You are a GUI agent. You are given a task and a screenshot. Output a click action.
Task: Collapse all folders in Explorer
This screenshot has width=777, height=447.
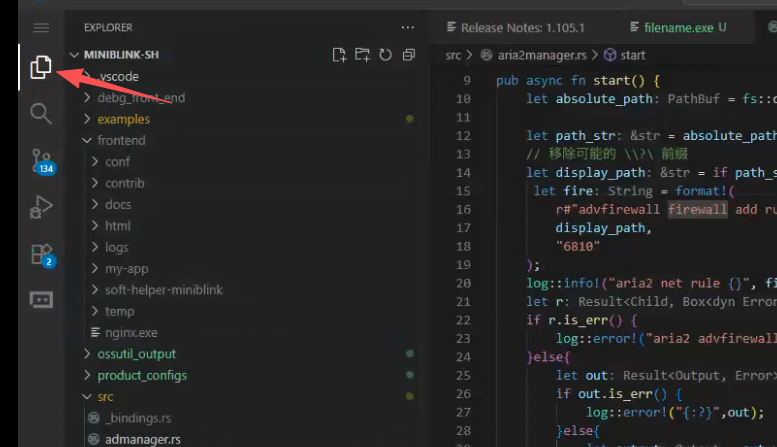click(x=409, y=55)
